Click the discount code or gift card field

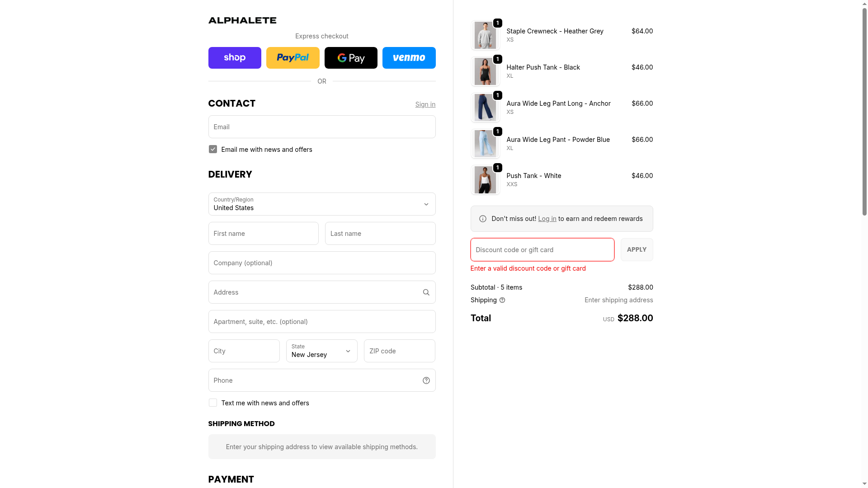(542, 250)
